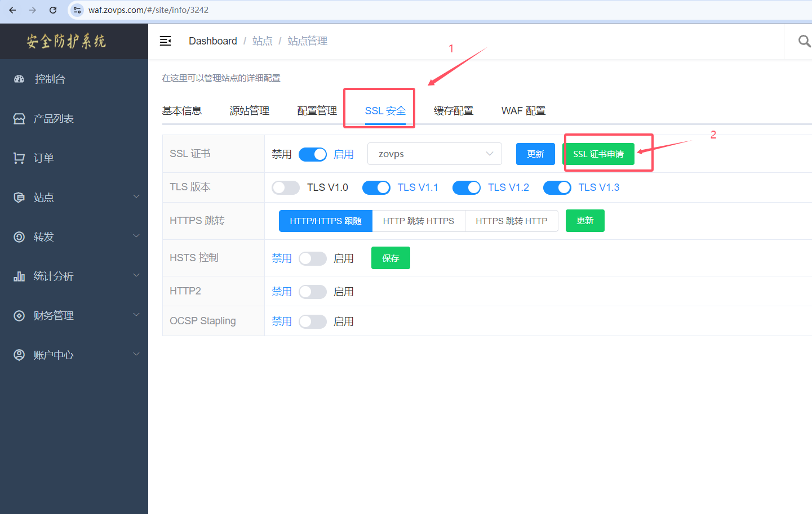Expand the 转发 sidebar menu chevron
The height and width of the screenshot is (514, 812).
pyautogui.click(x=136, y=236)
